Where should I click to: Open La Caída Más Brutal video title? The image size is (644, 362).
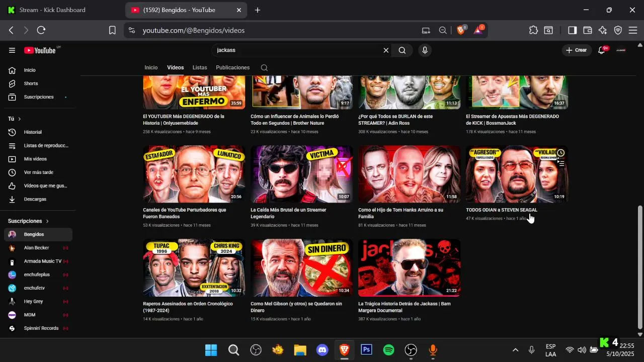pyautogui.click(x=288, y=213)
